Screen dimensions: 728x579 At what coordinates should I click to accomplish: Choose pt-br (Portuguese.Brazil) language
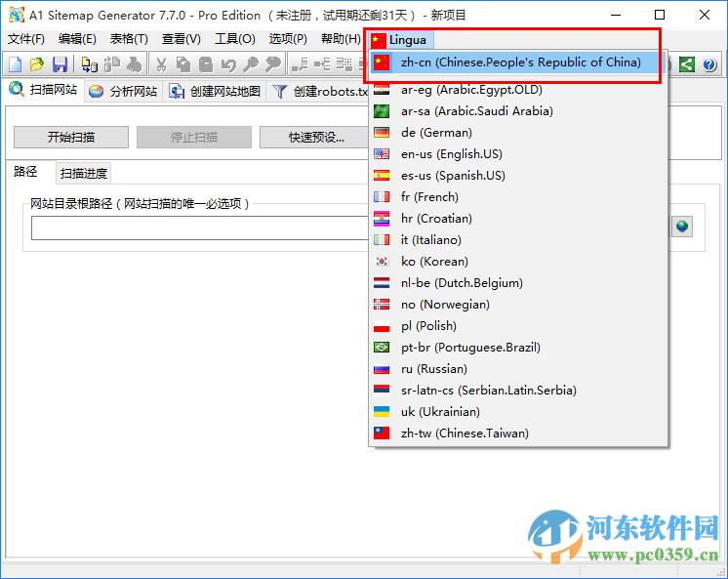(518, 348)
